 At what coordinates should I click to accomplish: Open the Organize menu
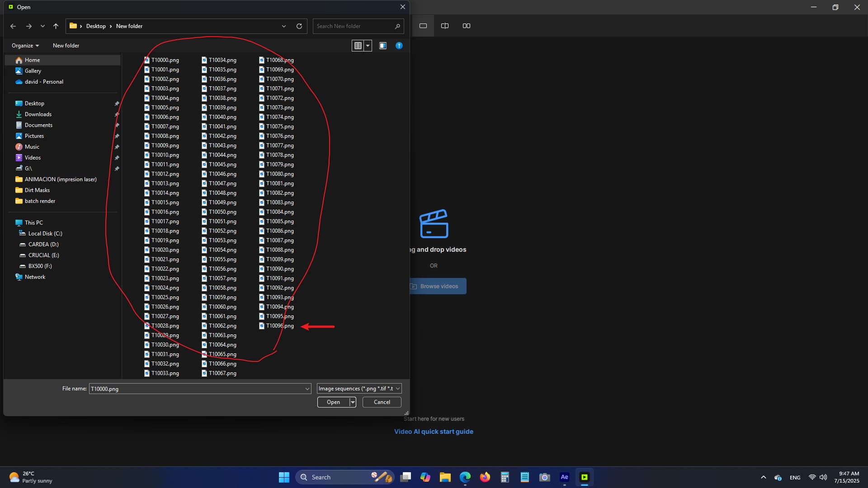click(x=25, y=46)
